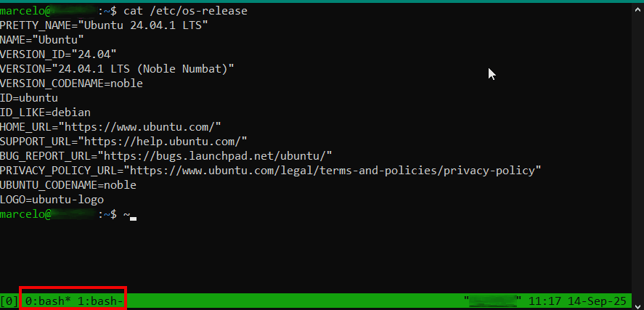This screenshot has height=310, width=644.
Task: Place cursor at the active command prompt
Action: 133,215
